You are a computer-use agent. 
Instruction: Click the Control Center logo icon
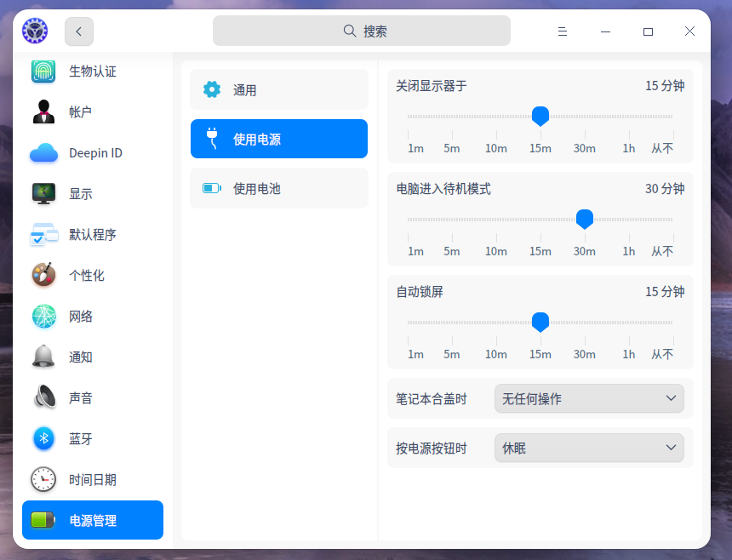coord(35,31)
